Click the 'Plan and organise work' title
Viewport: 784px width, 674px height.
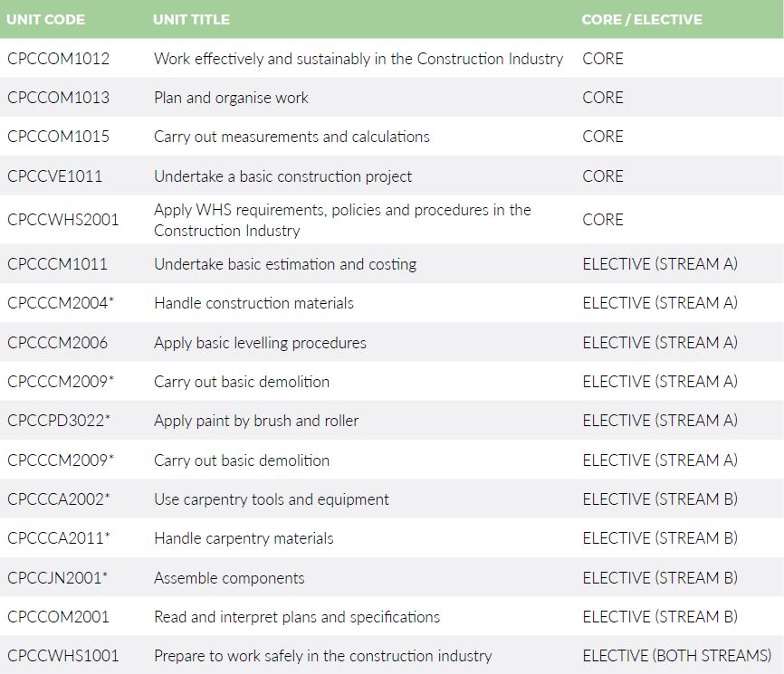coord(231,98)
